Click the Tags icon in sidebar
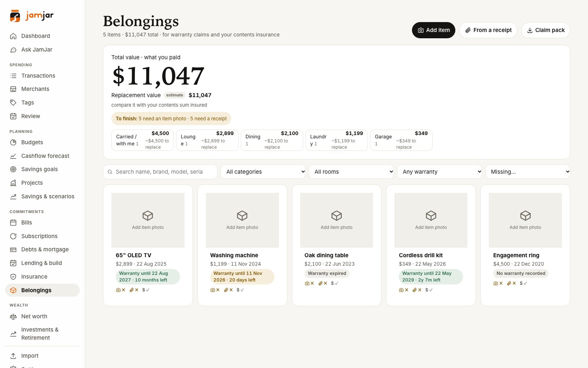Image resolution: width=588 pixels, height=368 pixels. [13, 103]
